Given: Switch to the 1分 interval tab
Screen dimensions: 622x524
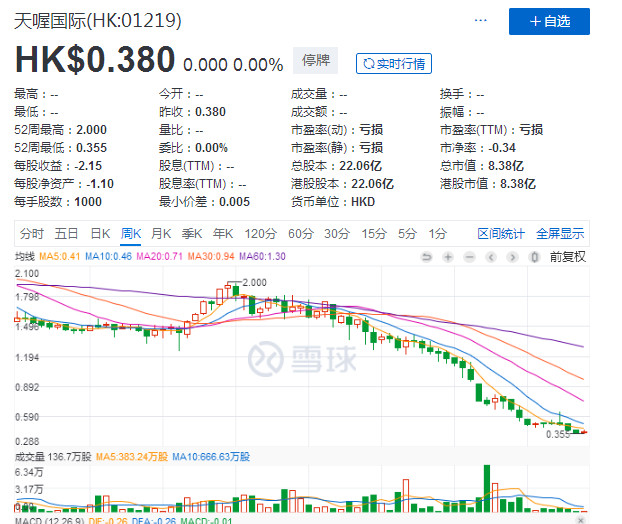Looking at the screenshot, I should pos(438,234).
